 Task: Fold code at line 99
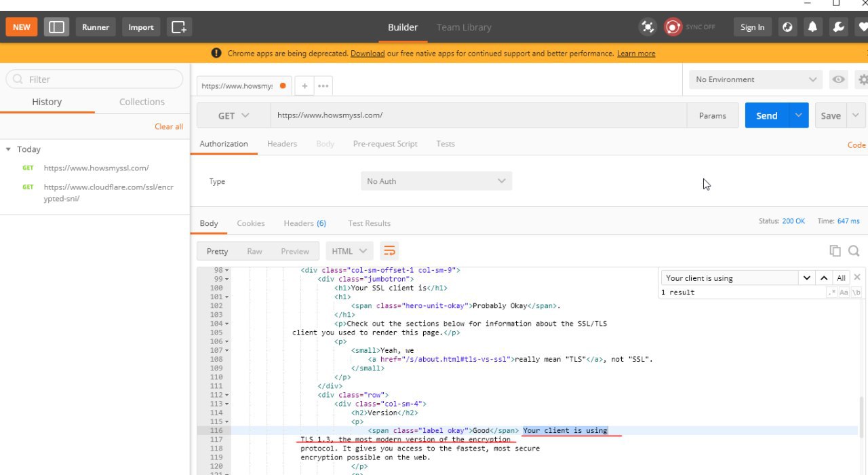[x=226, y=279]
